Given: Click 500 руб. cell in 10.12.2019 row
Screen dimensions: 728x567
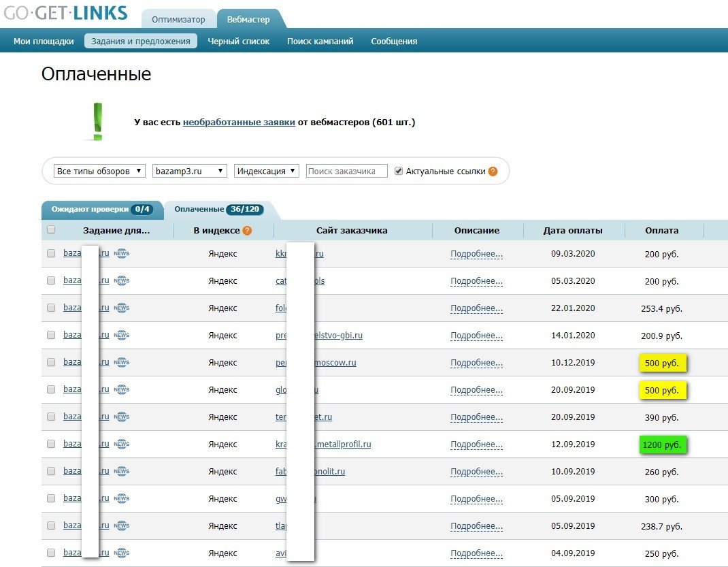Looking at the screenshot, I should click(662, 363).
